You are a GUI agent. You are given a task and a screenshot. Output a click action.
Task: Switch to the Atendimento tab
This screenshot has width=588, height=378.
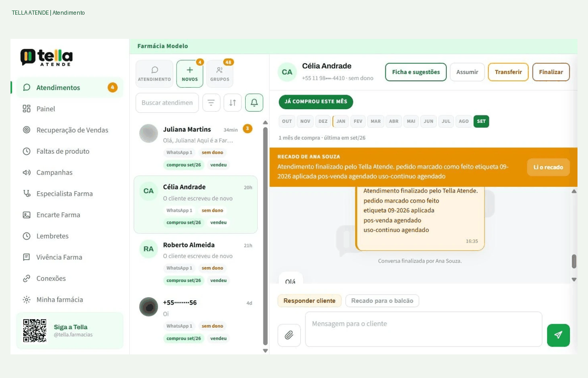click(x=154, y=74)
